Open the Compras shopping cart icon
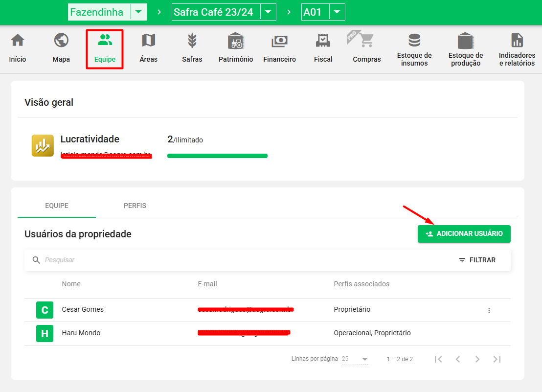 click(366, 41)
